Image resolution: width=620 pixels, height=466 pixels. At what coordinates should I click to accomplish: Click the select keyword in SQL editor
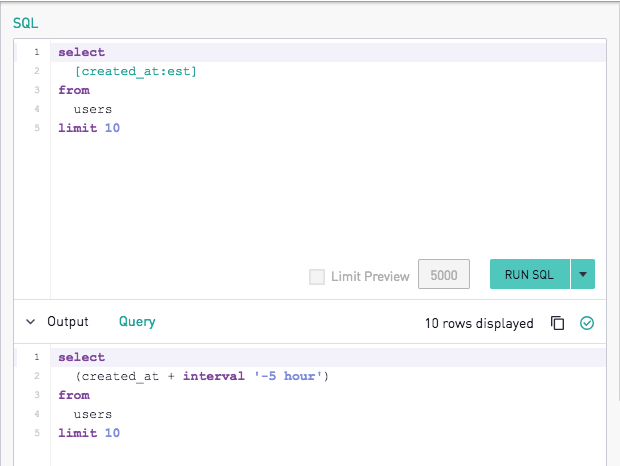pyautogui.click(x=81, y=52)
